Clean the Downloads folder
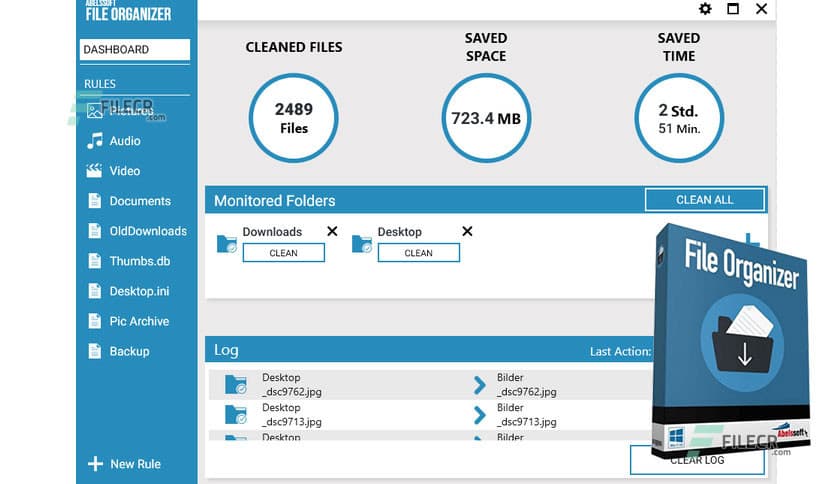The image size is (836, 484). [284, 253]
